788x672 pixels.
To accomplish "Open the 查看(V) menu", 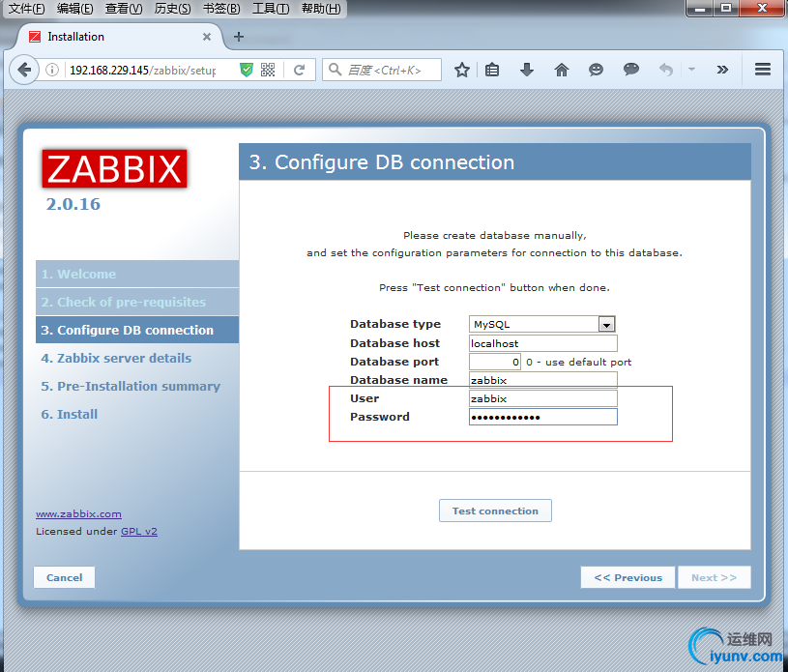I will 124,9.
